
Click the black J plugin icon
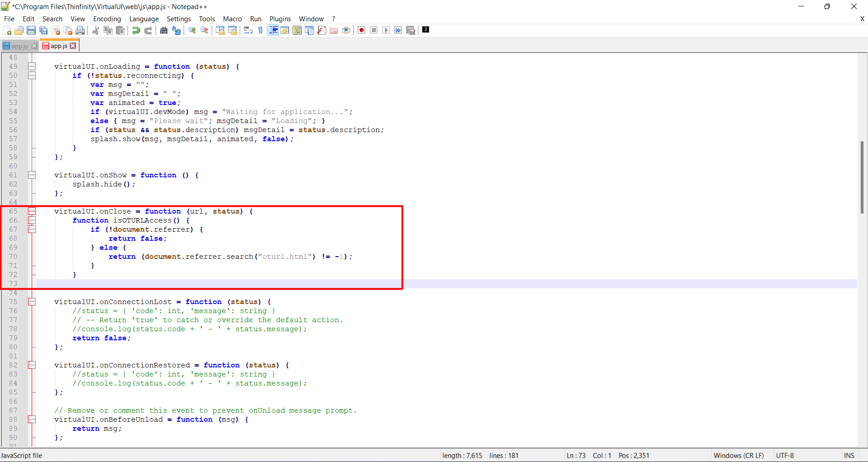426,30
